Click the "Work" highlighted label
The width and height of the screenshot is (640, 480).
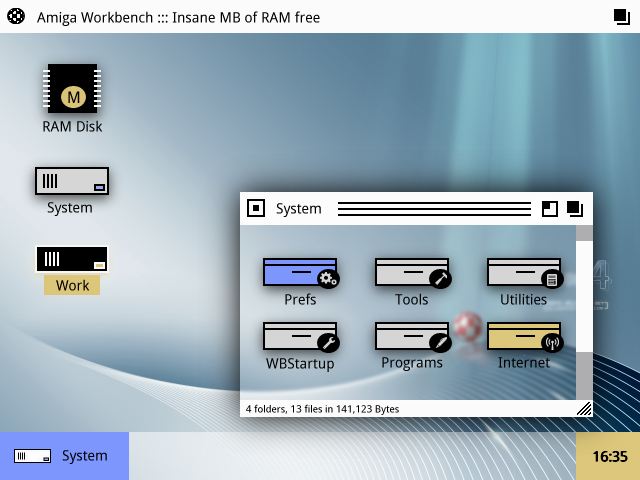(72, 285)
